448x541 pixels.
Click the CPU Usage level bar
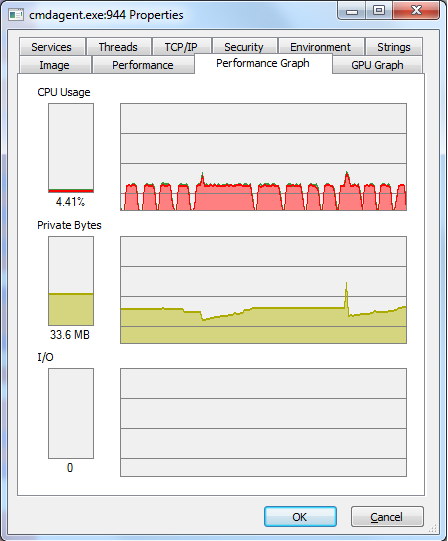[x=71, y=148]
